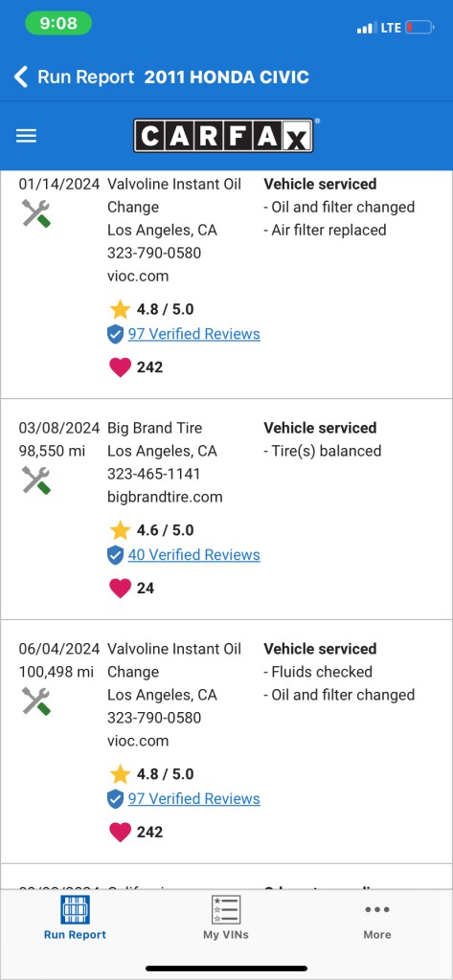This screenshot has height=980, width=453.
Task: Open 97 Verified Reviews for the 01/14/2024 entry
Action: [x=194, y=334]
